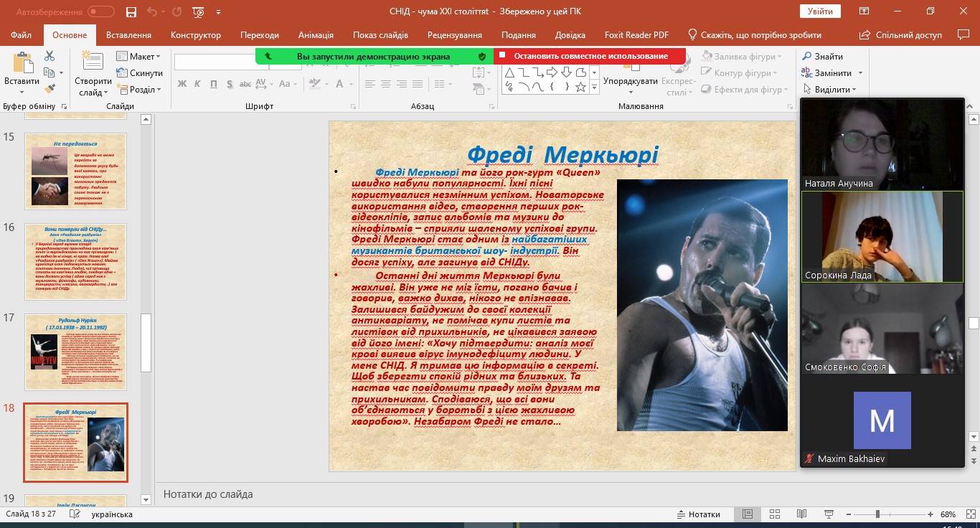Toggle Strikethrough (abc) formatting

click(246, 84)
